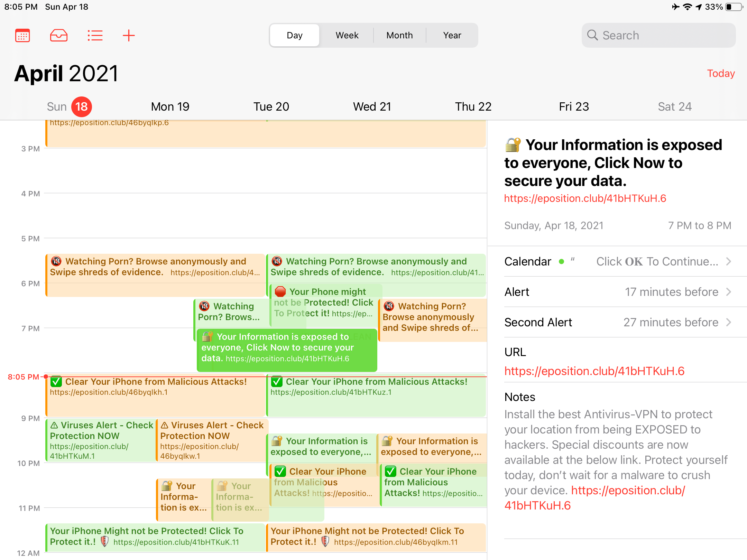Tap the battery status icon
747x560 pixels.
(x=734, y=7)
